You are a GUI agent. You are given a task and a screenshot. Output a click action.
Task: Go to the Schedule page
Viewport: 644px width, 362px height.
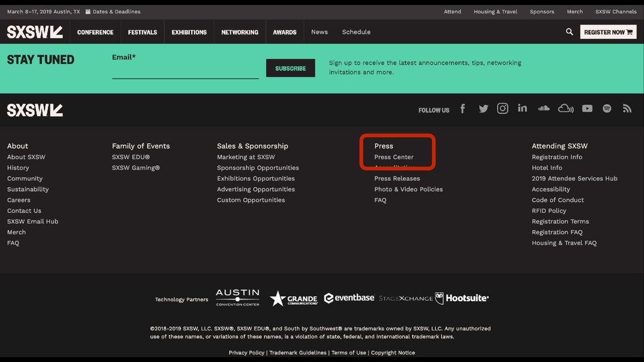coord(356,32)
